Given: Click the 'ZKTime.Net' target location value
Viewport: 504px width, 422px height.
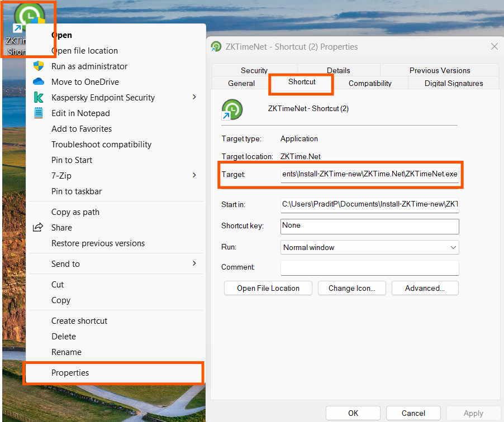Looking at the screenshot, I should click(x=300, y=156).
